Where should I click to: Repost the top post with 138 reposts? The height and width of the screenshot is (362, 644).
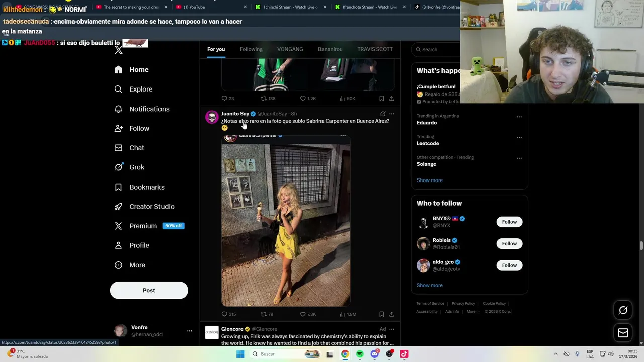(x=268, y=98)
